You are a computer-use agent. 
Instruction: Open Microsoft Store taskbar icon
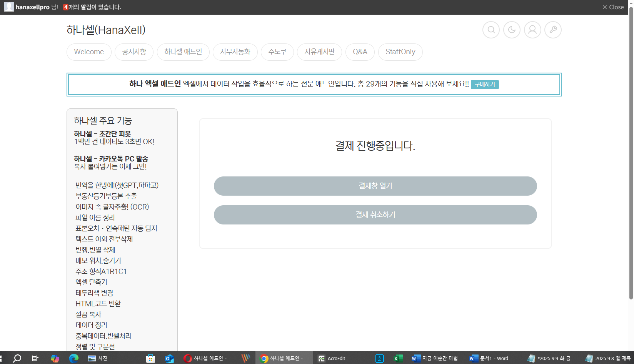click(150, 358)
